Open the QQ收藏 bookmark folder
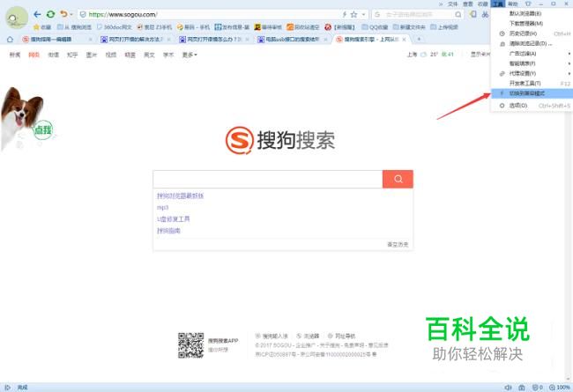The width and height of the screenshot is (573, 392). 375,27
